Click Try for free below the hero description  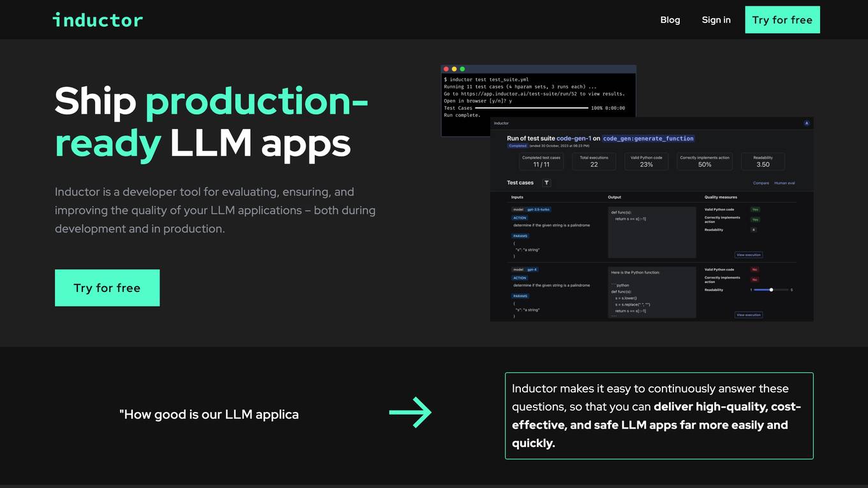(x=107, y=288)
